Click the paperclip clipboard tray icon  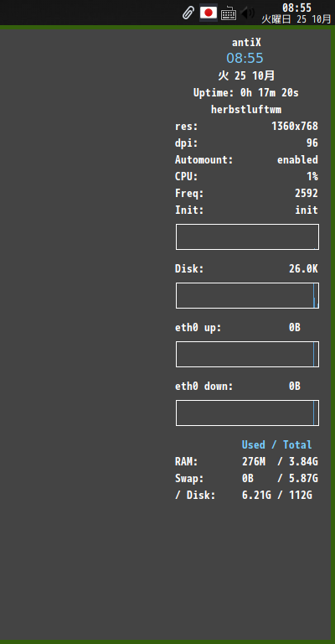pos(188,13)
